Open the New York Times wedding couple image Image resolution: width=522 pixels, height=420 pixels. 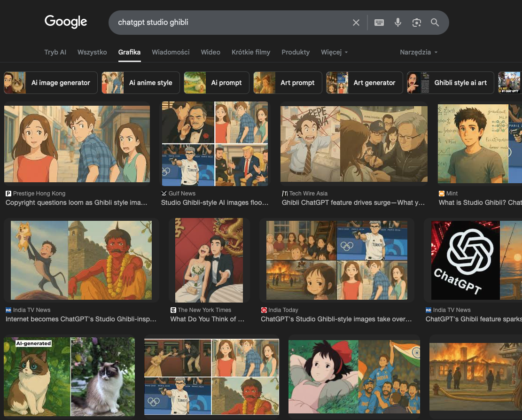(209, 260)
